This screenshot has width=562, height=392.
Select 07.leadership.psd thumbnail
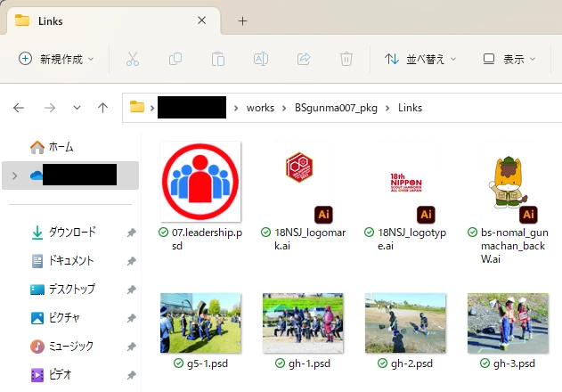click(x=200, y=182)
